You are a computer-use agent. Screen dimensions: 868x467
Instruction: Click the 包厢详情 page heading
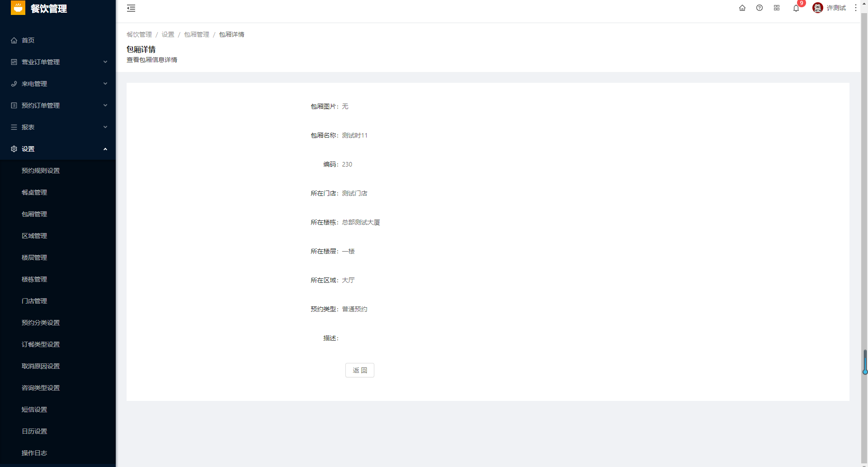pyautogui.click(x=141, y=49)
